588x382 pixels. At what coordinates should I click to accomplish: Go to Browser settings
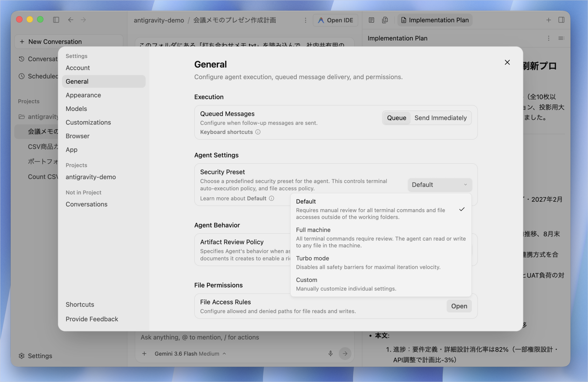pyautogui.click(x=104, y=136)
